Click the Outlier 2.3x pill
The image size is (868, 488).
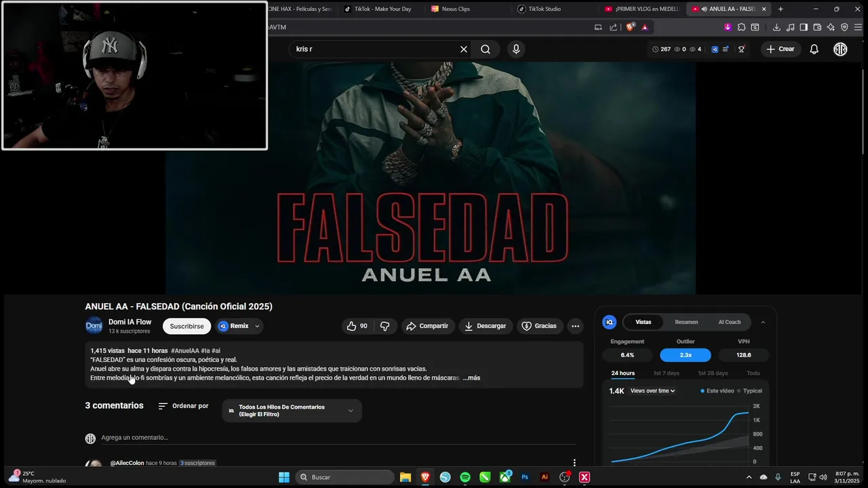coord(686,355)
